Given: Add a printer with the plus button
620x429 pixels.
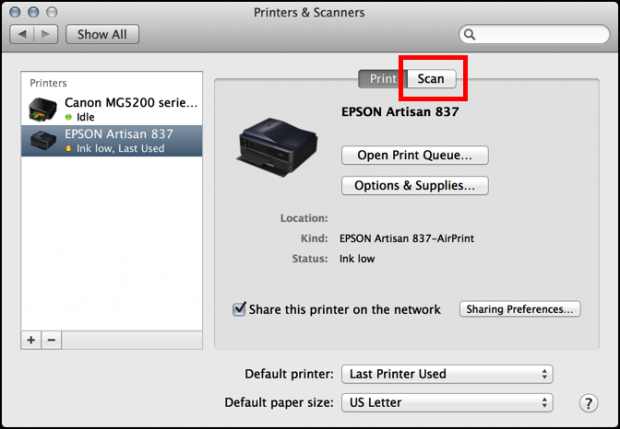Looking at the screenshot, I should coord(31,340).
